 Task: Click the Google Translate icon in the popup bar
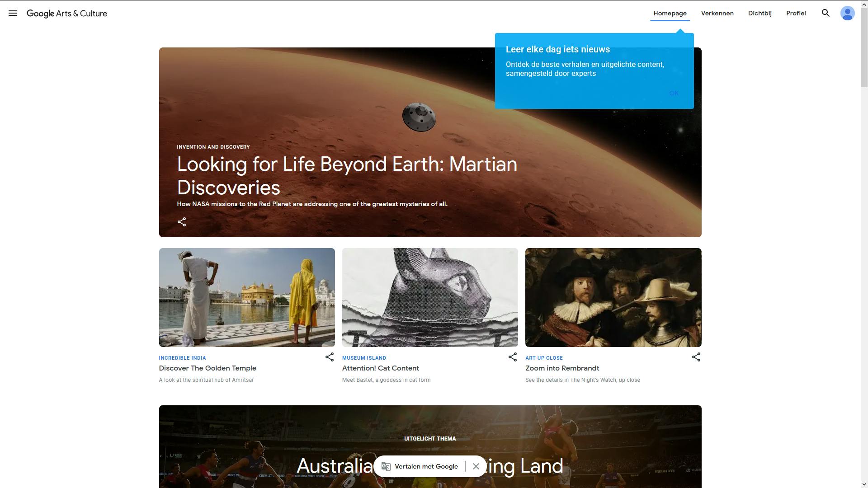[x=386, y=466]
